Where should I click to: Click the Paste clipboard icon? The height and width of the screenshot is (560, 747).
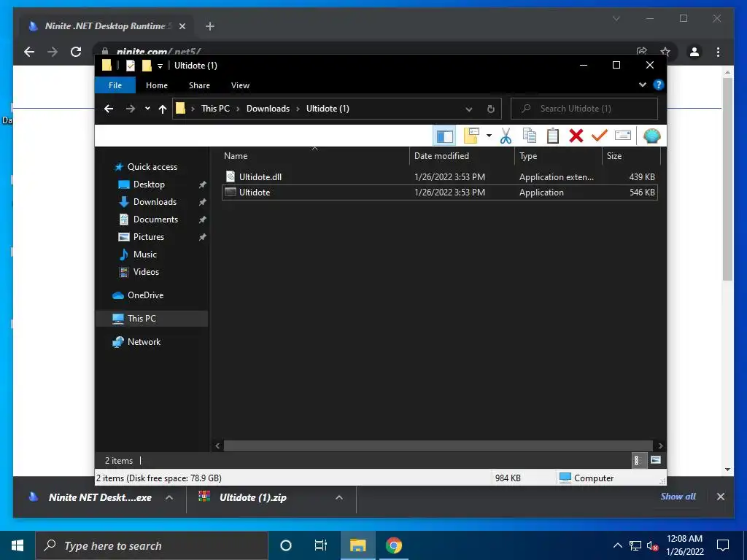pyautogui.click(x=553, y=136)
